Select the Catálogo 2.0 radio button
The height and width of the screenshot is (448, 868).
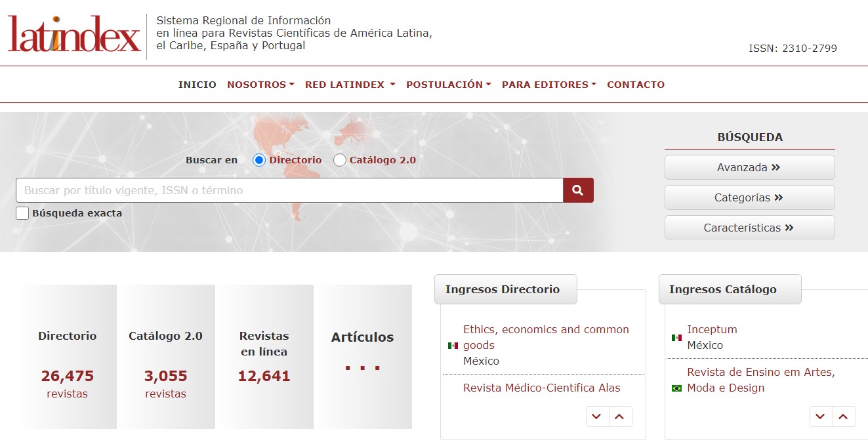tap(340, 159)
